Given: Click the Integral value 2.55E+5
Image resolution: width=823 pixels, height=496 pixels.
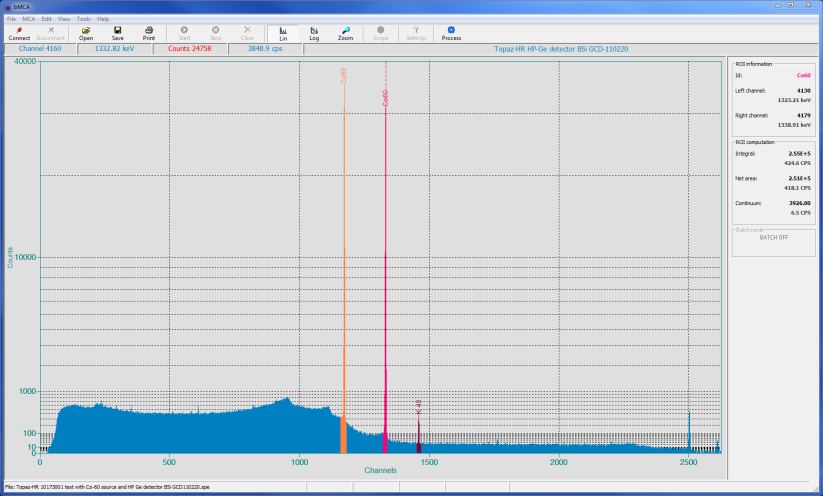Looking at the screenshot, I should pyautogui.click(x=799, y=154).
